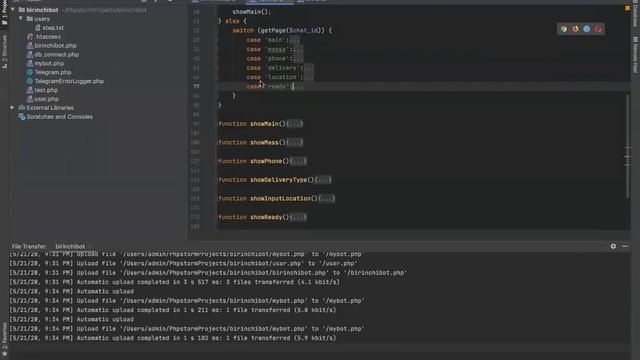Expand folded body of case 'ready'

pos(298,87)
